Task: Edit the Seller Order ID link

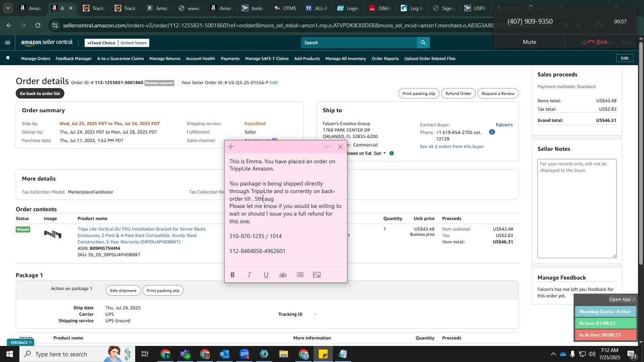Action: pos(274,82)
